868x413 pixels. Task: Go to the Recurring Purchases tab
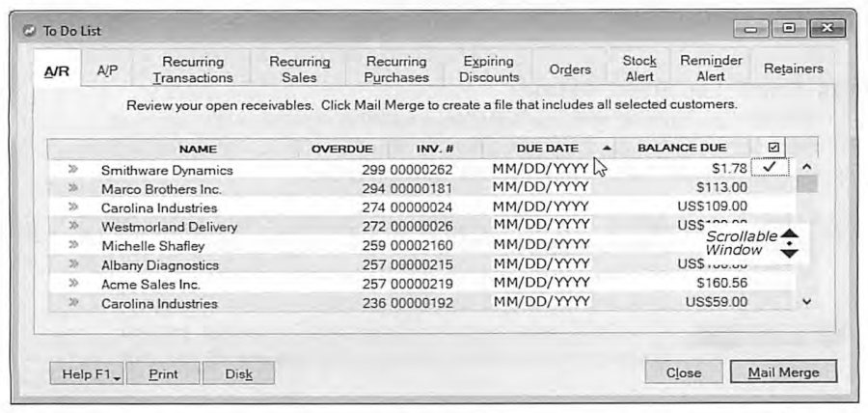(395, 69)
